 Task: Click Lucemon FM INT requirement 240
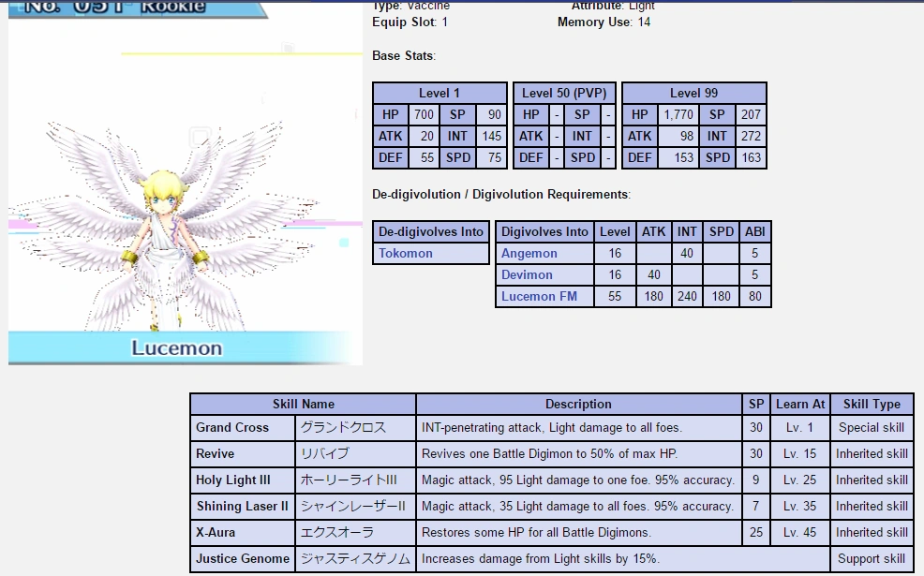click(687, 296)
